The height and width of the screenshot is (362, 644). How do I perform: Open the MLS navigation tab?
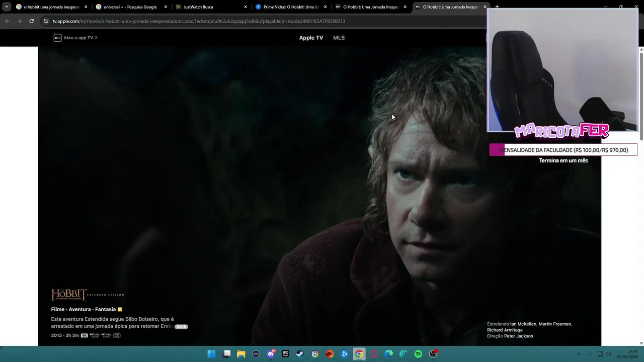339,38
